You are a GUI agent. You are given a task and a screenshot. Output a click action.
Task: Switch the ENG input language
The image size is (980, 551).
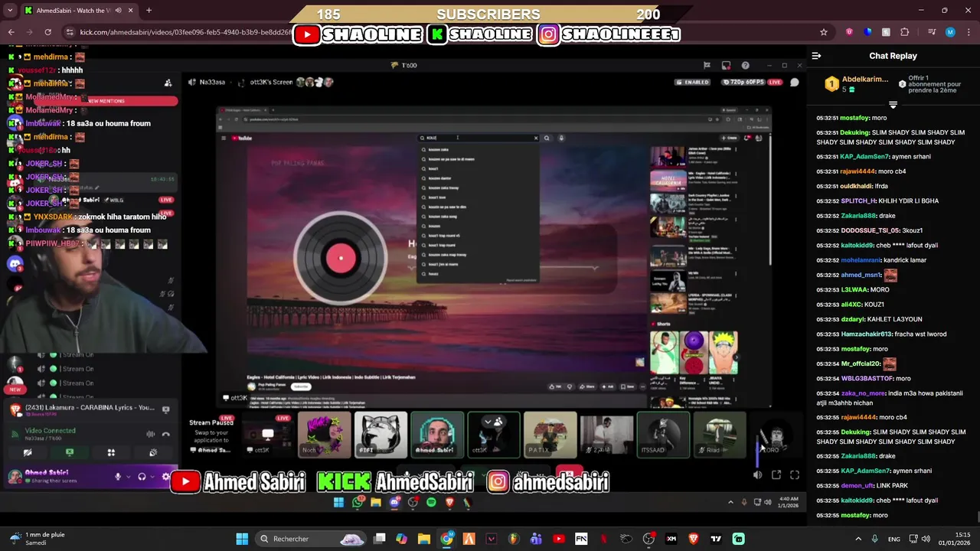tap(894, 539)
